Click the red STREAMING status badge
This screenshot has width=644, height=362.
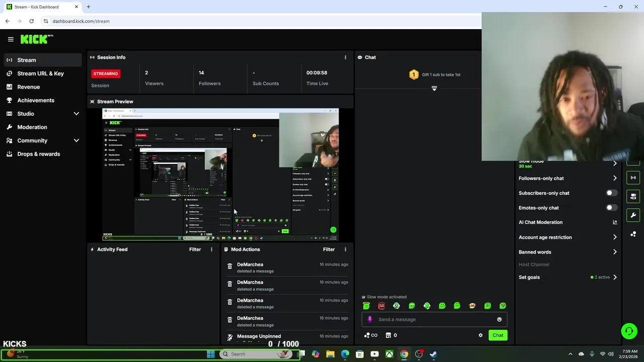(105, 73)
